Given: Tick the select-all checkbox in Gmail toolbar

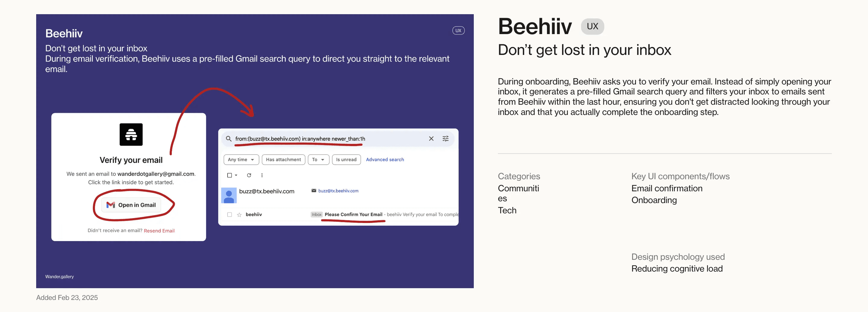Looking at the screenshot, I should tap(229, 175).
